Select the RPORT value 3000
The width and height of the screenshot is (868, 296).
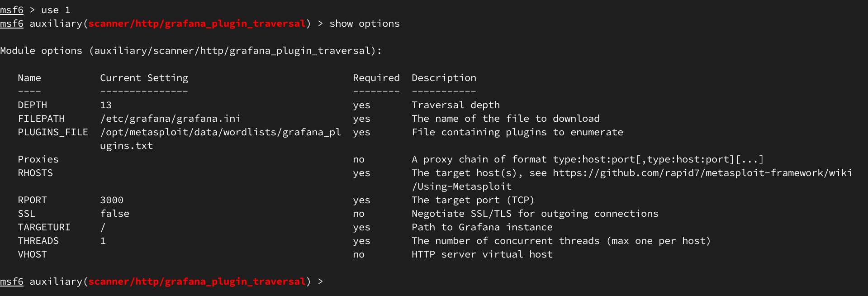click(112, 200)
